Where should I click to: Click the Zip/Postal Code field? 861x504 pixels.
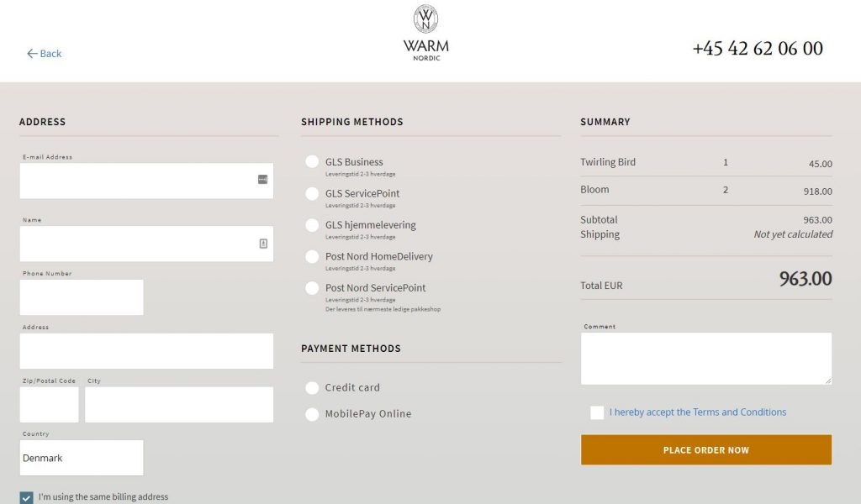coord(50,405)
